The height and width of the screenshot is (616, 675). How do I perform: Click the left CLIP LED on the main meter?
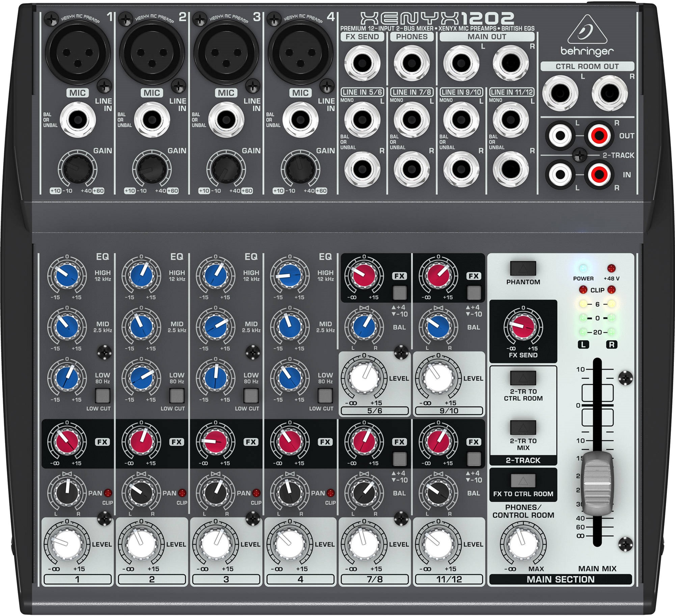coord(583,290)
